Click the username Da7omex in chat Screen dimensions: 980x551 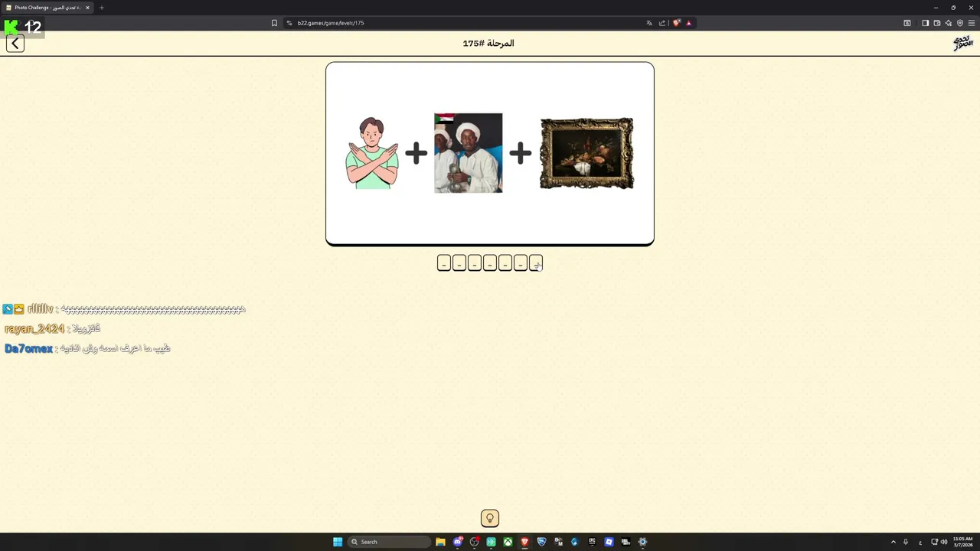(29, 348)
